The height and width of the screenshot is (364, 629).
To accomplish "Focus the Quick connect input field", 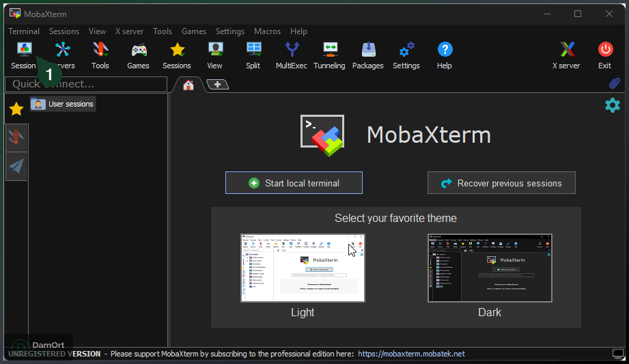I will click(x=86, y=84).
